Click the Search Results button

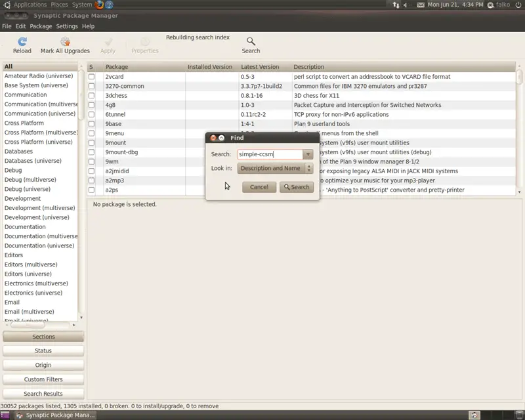(43, 394)
